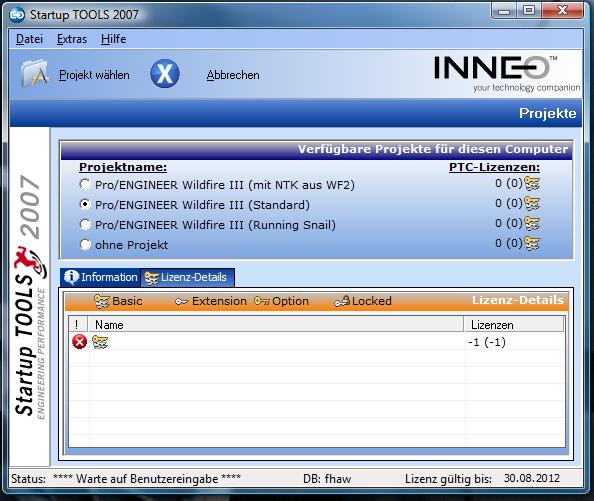
Task: Click 'Pro/ENGINEER Wildfire III (Standard)' project name
Action: click(x=202, y=205)
